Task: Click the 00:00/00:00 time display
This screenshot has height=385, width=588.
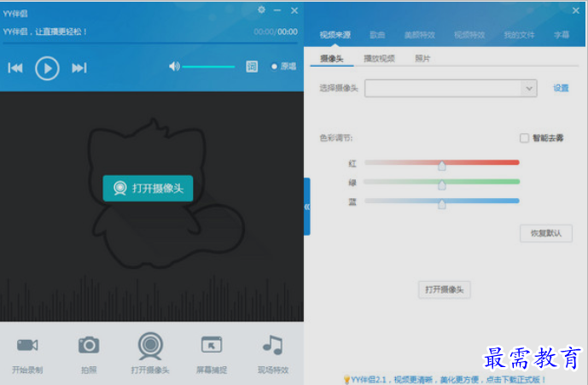Action: 276,32
